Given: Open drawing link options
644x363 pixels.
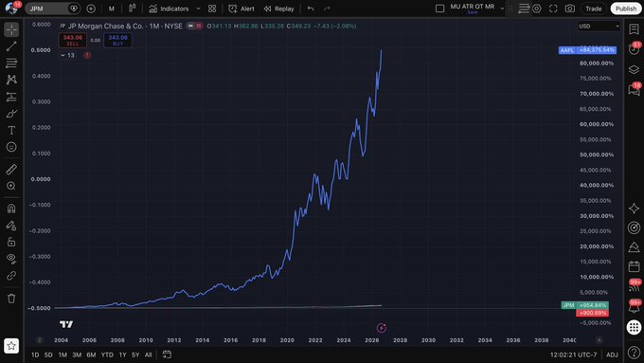Looking at the screenshot, I should tap(11, 276).
